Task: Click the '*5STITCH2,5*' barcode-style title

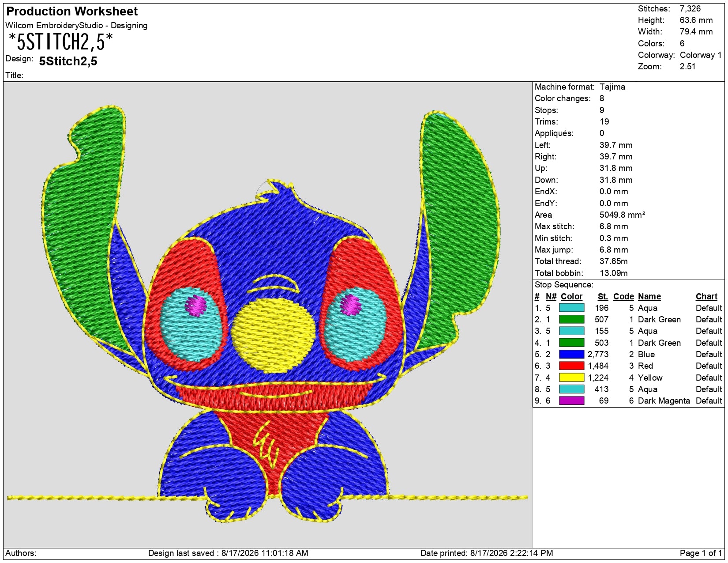Action: [60, 42]
